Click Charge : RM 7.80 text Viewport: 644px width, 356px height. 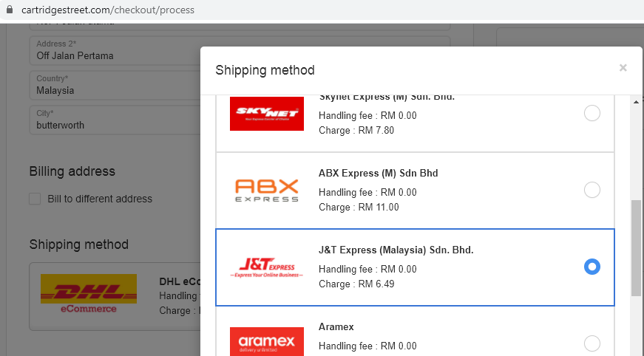pyautogui.click(x=356, y=131)
